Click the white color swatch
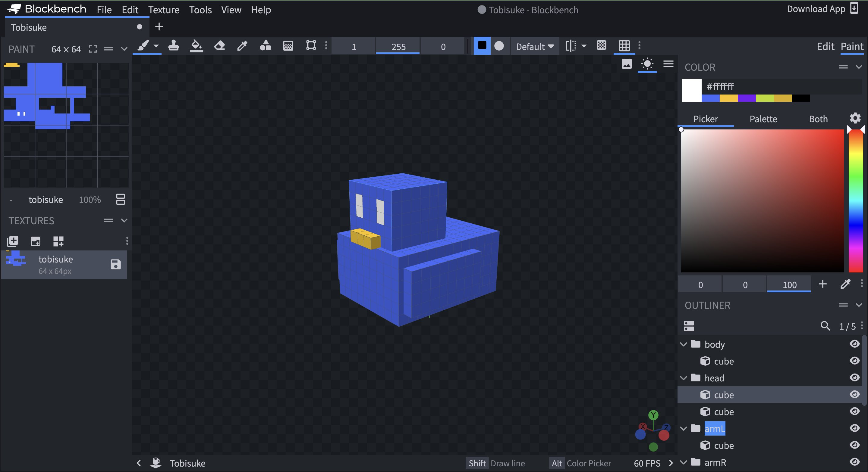This screenshot has width=868, height=472. tap(691, 90)
